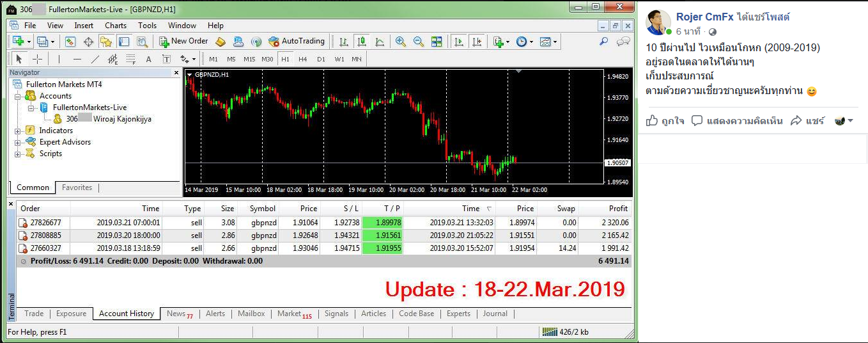Viewport: 868px width, 343px height.
Task: Select order 27826677 row
Action: pos(324,223)
